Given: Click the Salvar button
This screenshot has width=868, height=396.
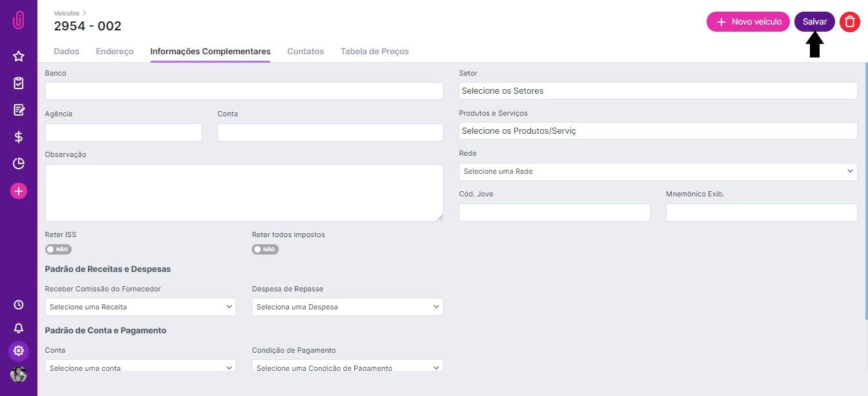Looking at the screenshot, I should (x=814, y=21).
